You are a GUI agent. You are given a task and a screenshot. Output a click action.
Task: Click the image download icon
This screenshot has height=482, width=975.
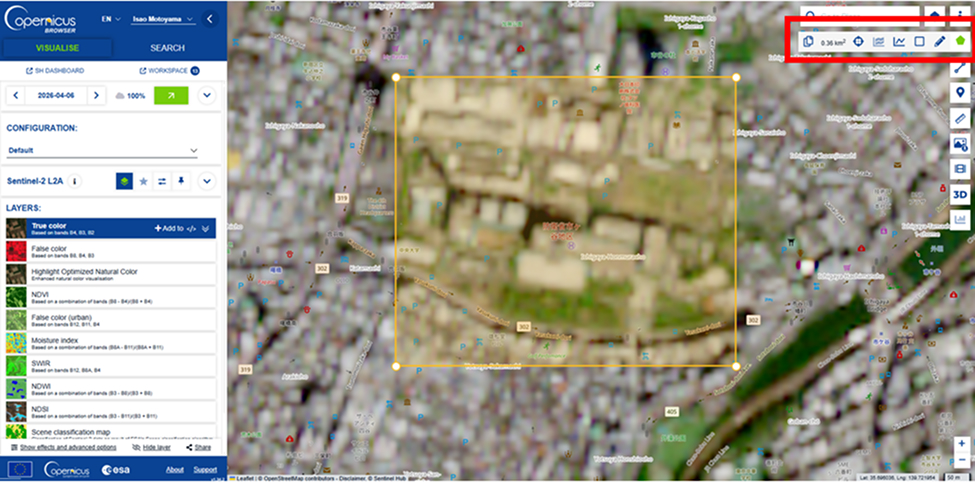point(959,144)
